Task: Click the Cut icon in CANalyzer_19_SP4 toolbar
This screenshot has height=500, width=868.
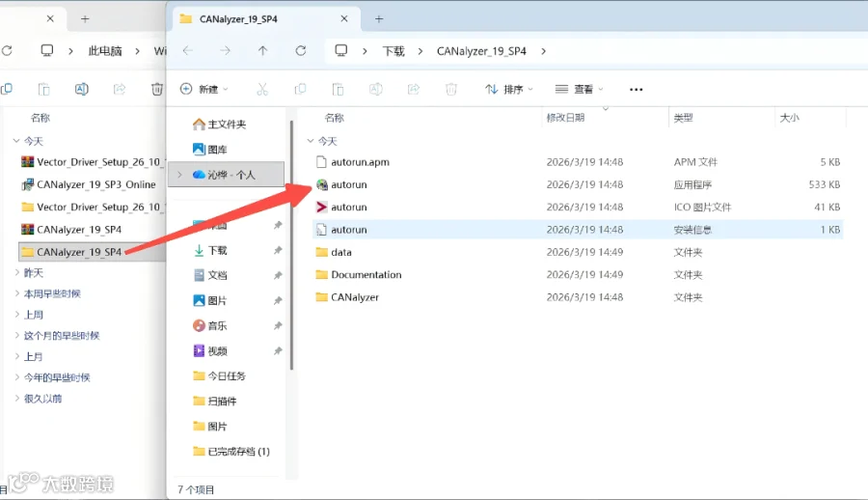Action: coord(262,89)
